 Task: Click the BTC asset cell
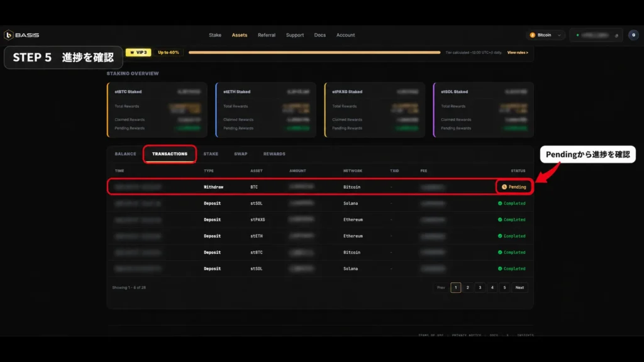[254, 187]
